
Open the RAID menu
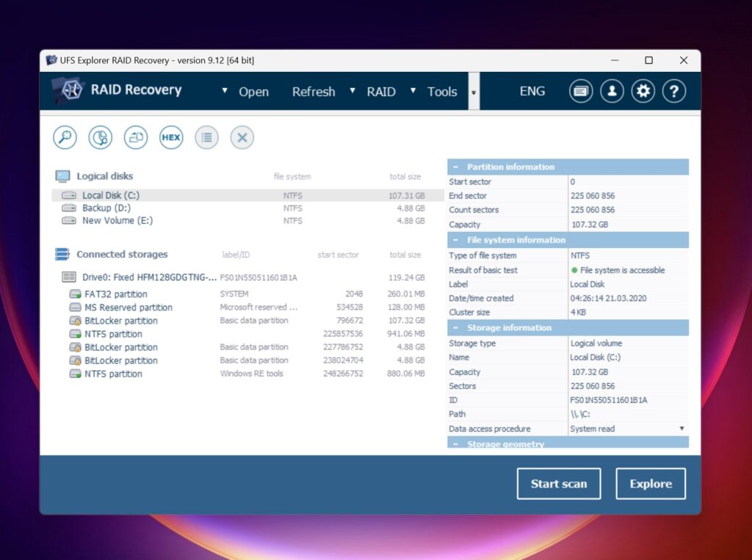[381, 91]
